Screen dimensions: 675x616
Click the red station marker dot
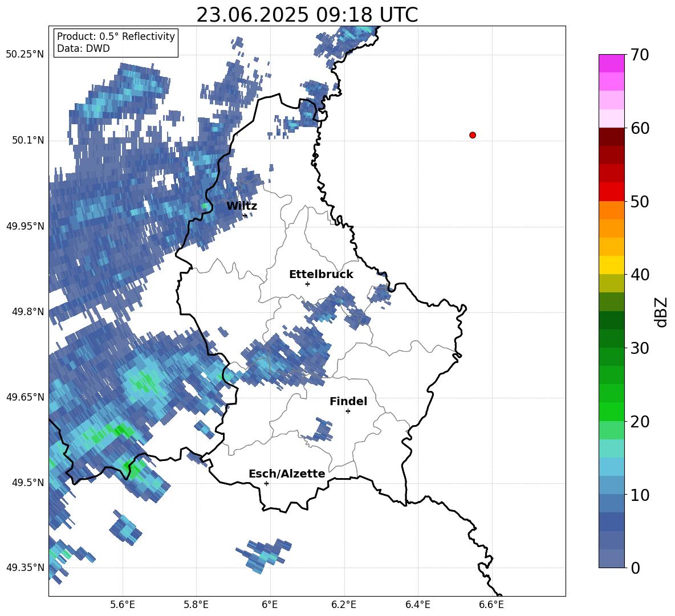(x=473, y=135)
